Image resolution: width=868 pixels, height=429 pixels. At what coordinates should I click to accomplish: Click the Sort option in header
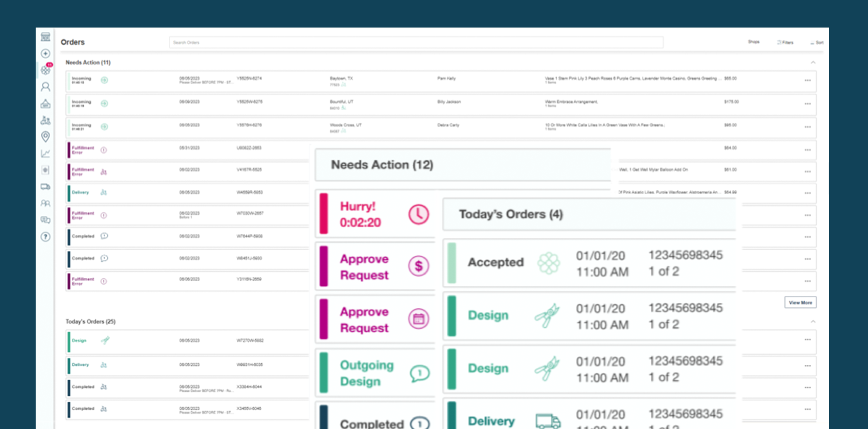click(817, 43)
